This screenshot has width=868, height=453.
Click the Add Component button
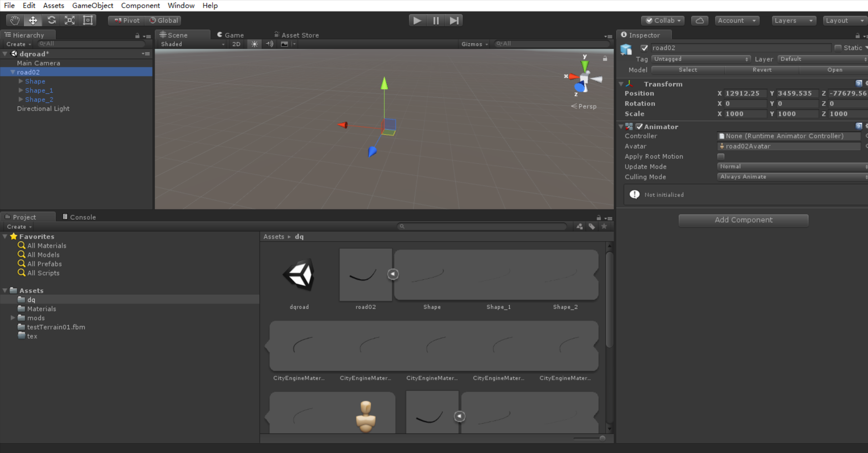(743, 220)
